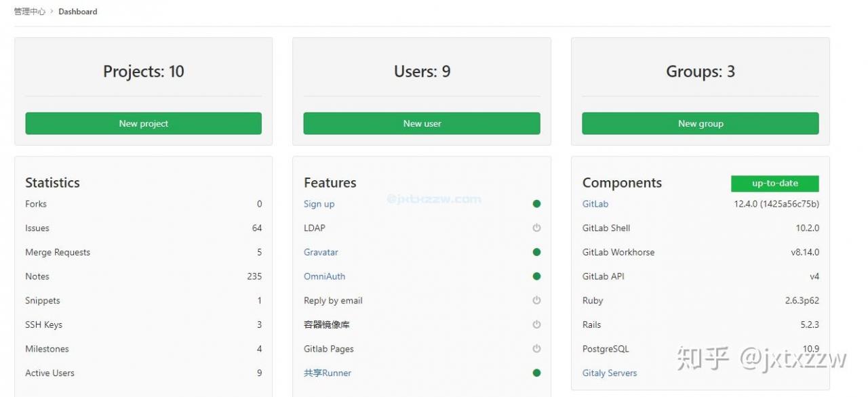Click the New project button
868x397 pixels.
pos(143,123)
